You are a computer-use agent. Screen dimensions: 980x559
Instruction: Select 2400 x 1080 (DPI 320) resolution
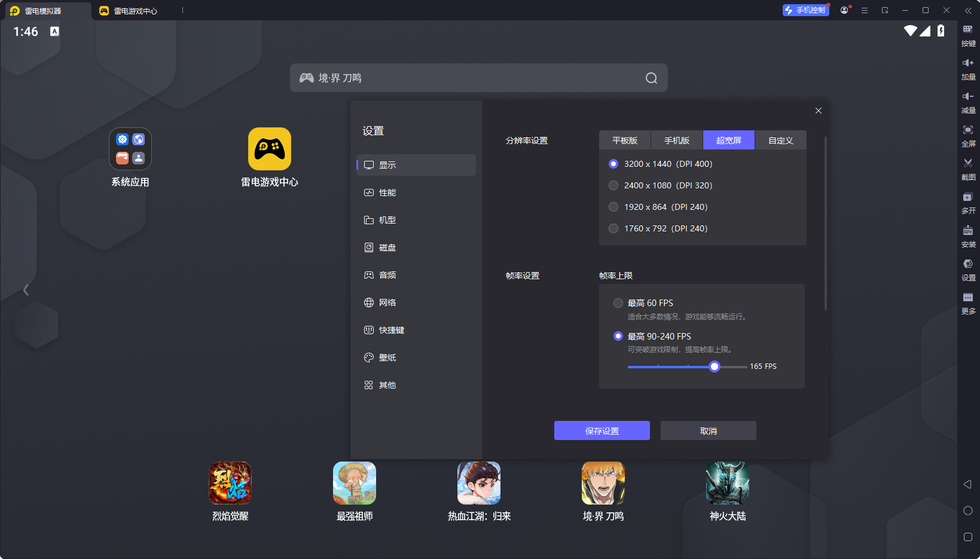click(x=613, y=185)
